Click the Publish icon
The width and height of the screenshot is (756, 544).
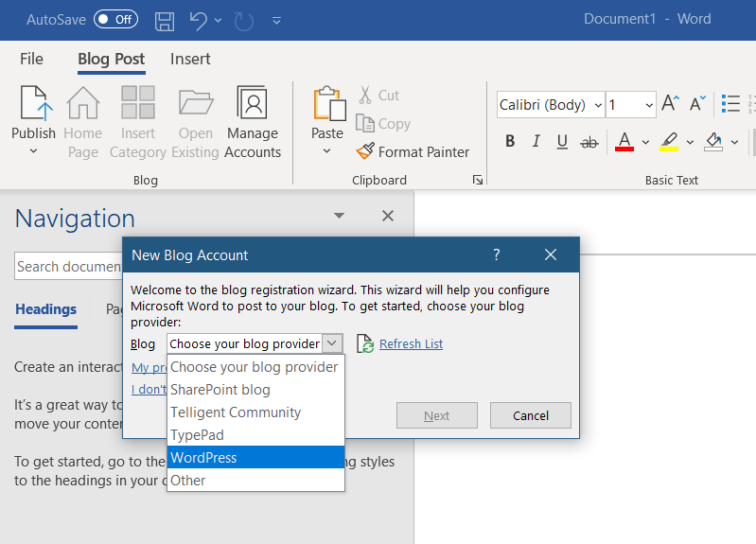pyautogui.click(x=35, y=103)
